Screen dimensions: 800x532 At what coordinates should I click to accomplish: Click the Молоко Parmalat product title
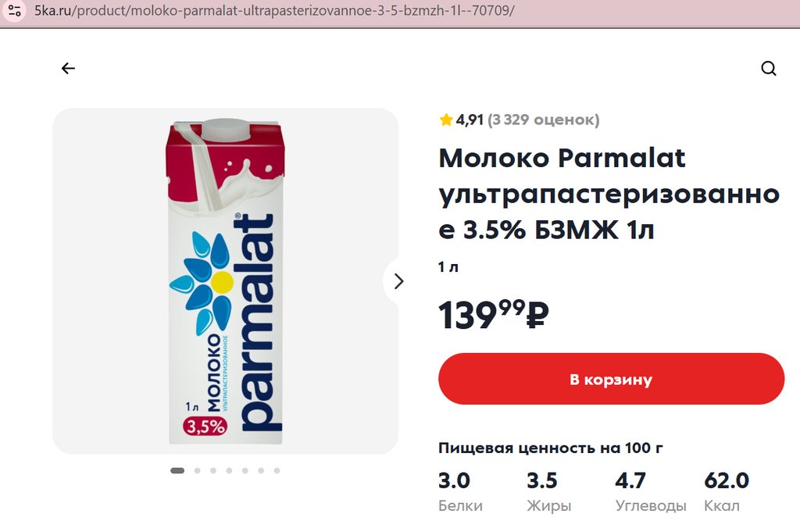(609, 193)
